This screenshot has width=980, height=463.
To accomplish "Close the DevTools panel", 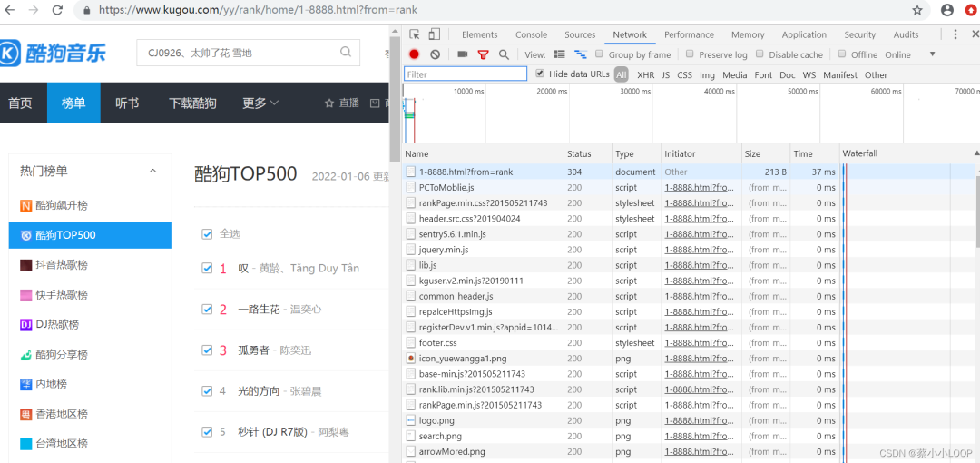I will pos(974,34).
